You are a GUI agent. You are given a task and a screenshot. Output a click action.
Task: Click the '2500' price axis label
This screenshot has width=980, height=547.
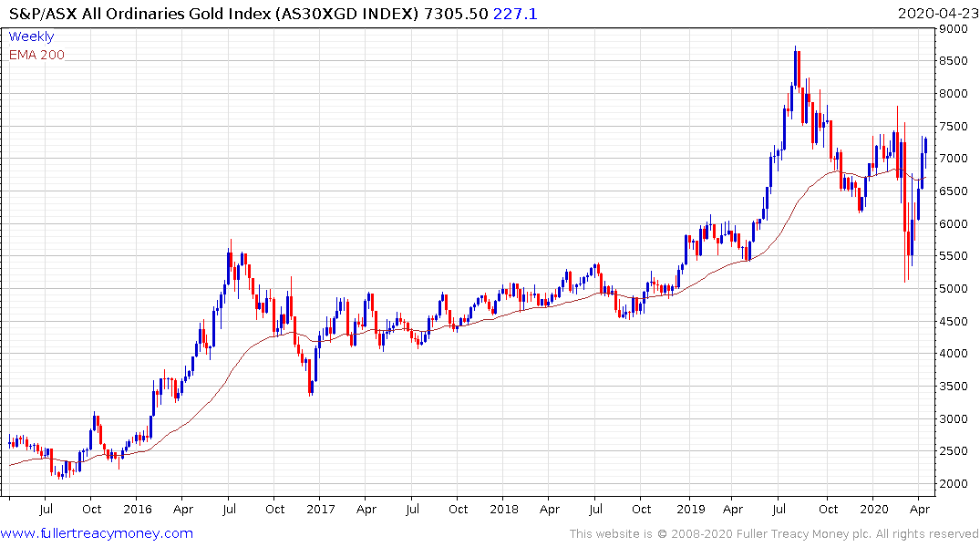tap(954, 451)
